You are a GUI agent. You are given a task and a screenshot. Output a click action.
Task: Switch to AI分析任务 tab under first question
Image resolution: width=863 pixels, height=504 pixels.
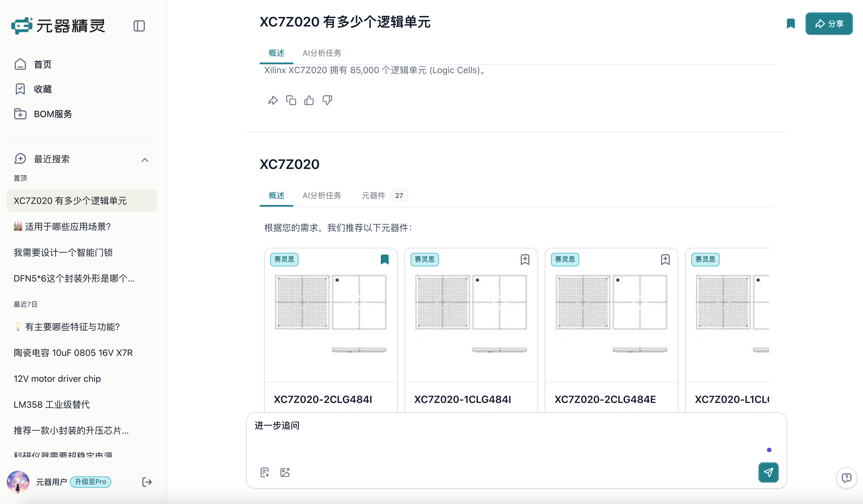click(x=322, y=53)
